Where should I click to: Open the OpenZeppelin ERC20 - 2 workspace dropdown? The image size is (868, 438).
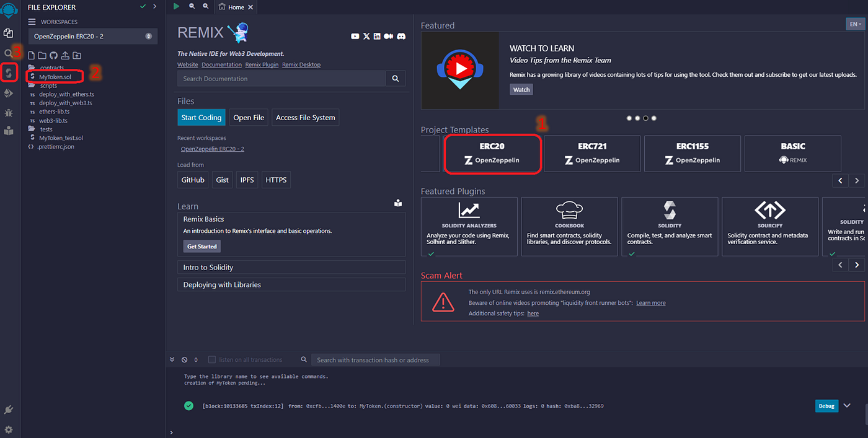coord(93,37)
